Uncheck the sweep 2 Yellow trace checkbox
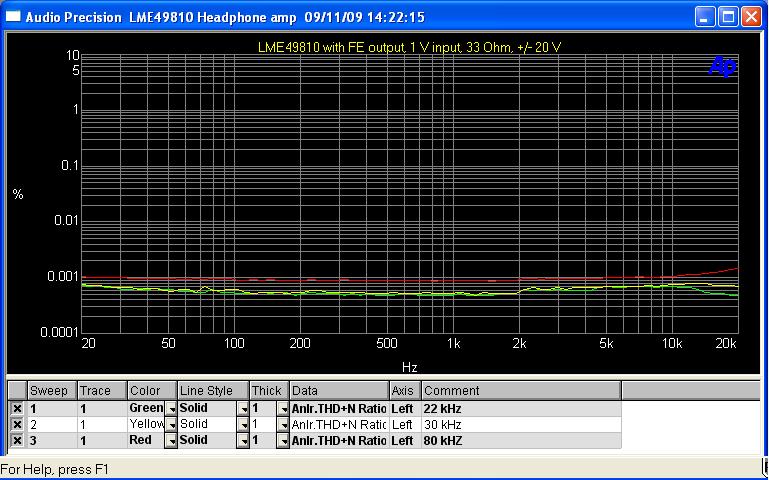The width and height of the screenshot is (769, 480). [17, 425]
